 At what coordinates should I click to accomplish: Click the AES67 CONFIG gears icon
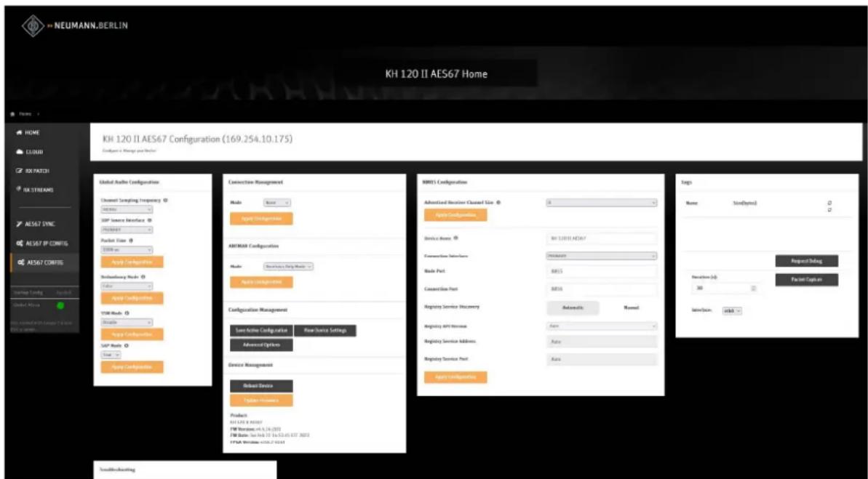(x=20, y=262)
